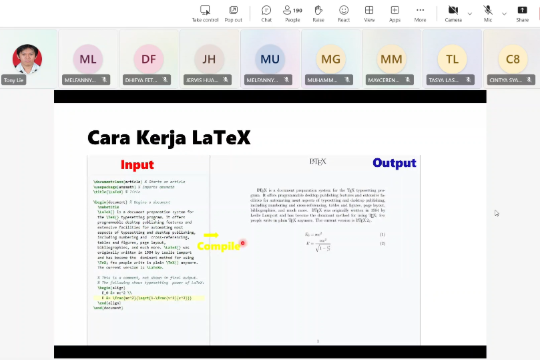Open the Take control option
Image resolution: width=540 pixels, height=360 pixels.
[x=205, y=14]
